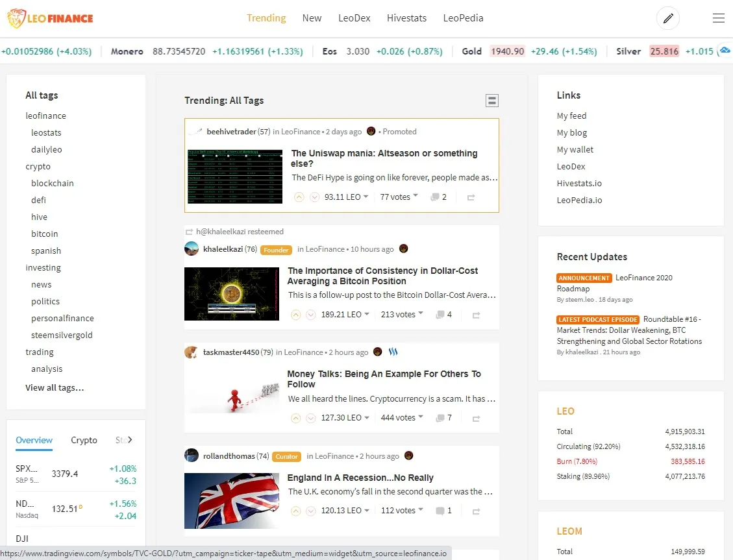Downvote the Uniswap mania post
Viewport: 733px width, 560px height.
pyautogui.click(x=315, y=197)
